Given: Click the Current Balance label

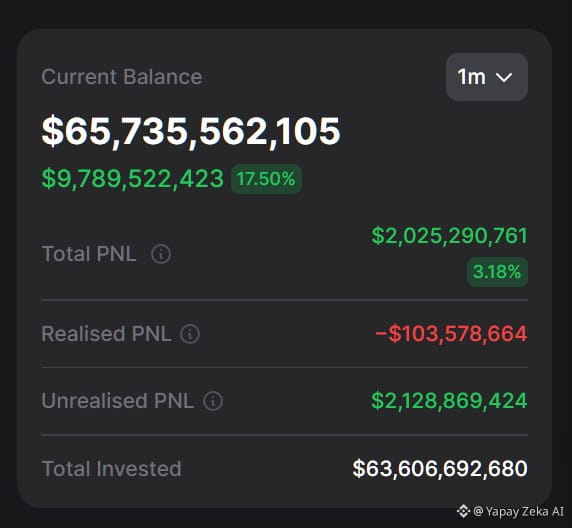Looking at the screenshot, I should (x=122, y=77).
